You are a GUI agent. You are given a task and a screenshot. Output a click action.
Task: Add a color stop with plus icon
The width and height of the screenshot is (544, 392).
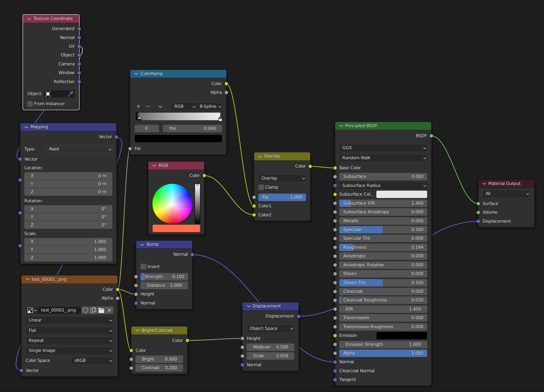pos(138,107)
